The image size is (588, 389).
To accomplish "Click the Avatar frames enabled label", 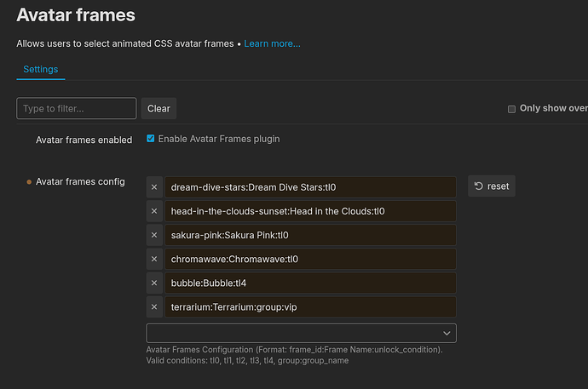I will [84, 140].
